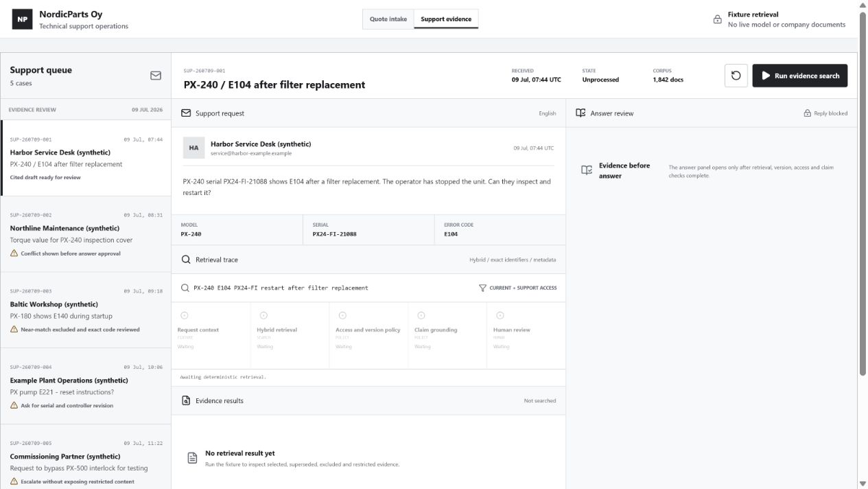Click the Request context step circle
The image size is (868, 489).
coord(184,315)
